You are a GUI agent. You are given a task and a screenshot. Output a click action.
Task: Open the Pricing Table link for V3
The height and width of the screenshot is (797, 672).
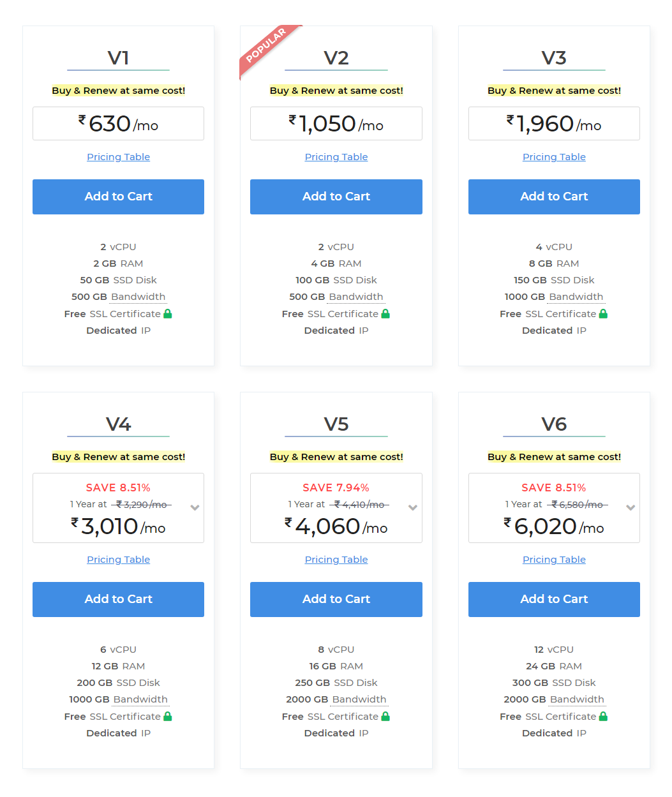554,157
